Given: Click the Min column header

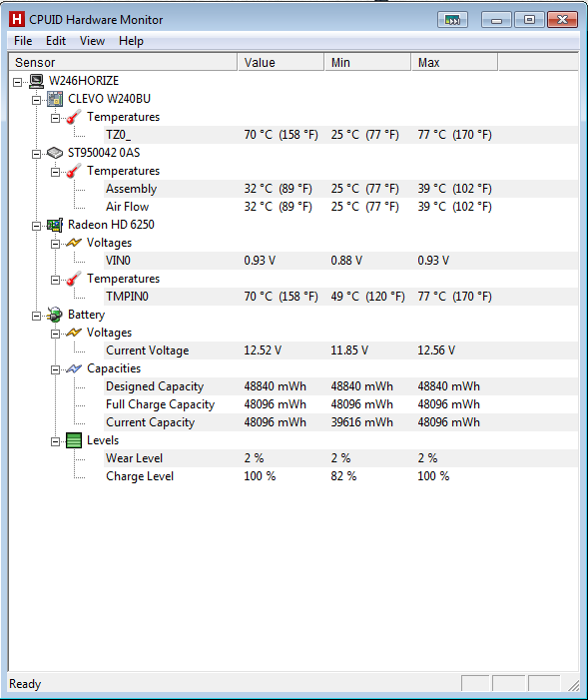Looking at the screenshot, I should pos(368,62).
